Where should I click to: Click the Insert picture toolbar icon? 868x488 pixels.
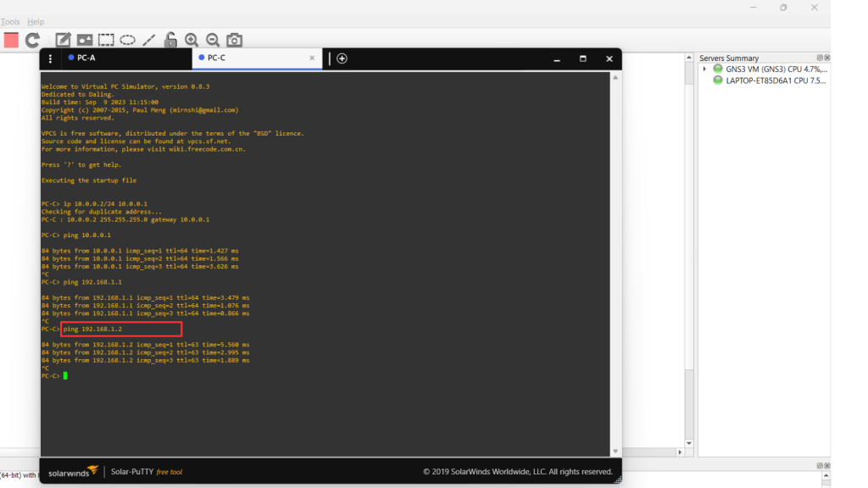85,40
